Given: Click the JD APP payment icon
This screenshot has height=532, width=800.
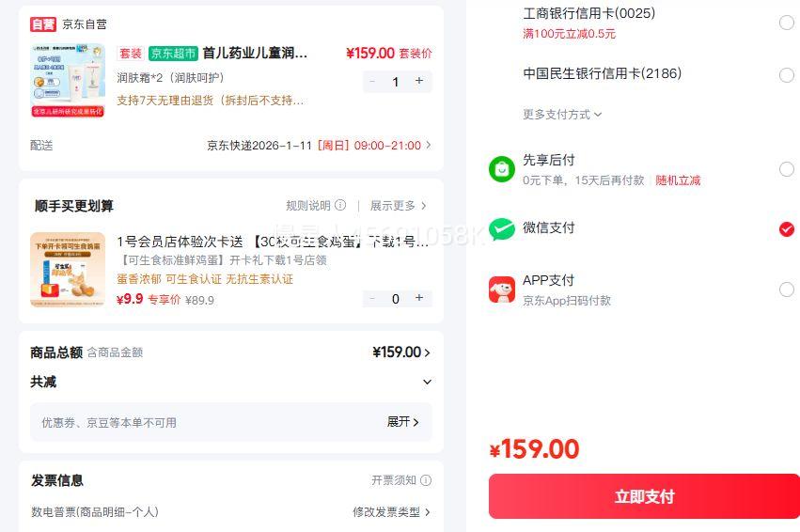Looking at the screenshot, I should pos(502,289).
